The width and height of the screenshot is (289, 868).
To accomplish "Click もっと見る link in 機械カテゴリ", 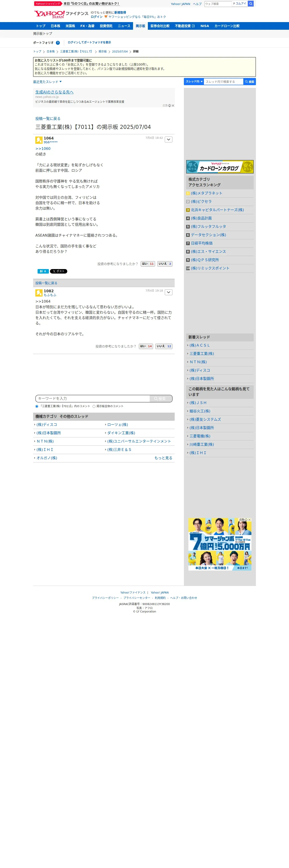I will click(163, 458).
